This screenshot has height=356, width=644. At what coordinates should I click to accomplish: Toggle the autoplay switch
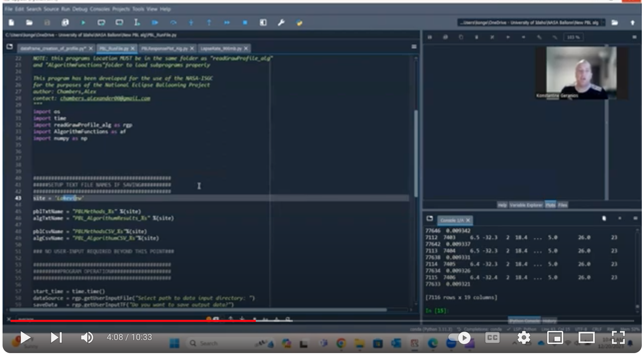pyautogui.click(x=459, y=337)
